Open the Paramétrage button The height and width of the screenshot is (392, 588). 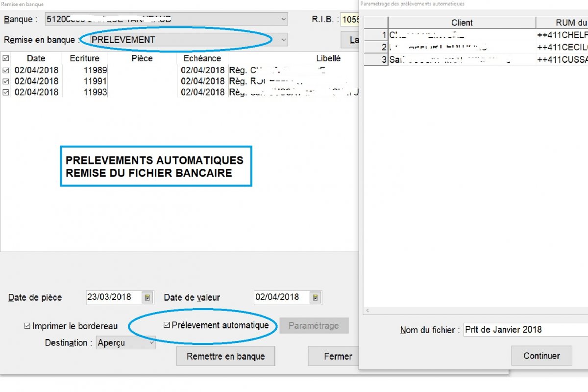[314, 325]
